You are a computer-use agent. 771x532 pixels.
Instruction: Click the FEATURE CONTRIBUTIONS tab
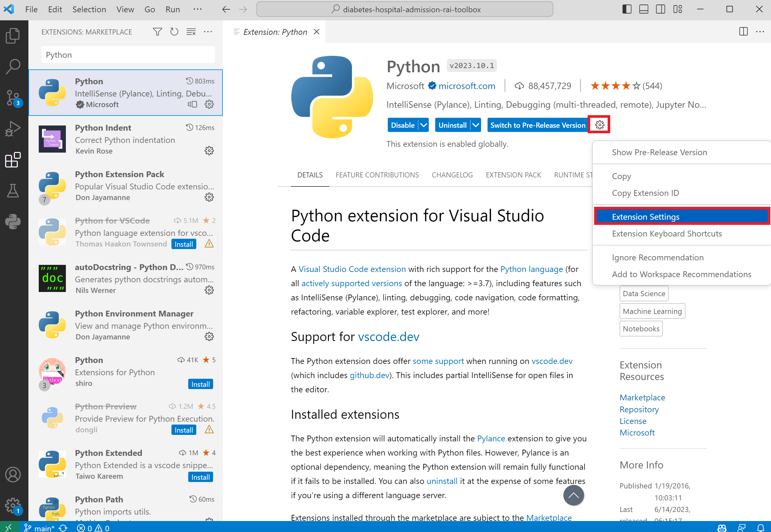click(x=376, y=175)
